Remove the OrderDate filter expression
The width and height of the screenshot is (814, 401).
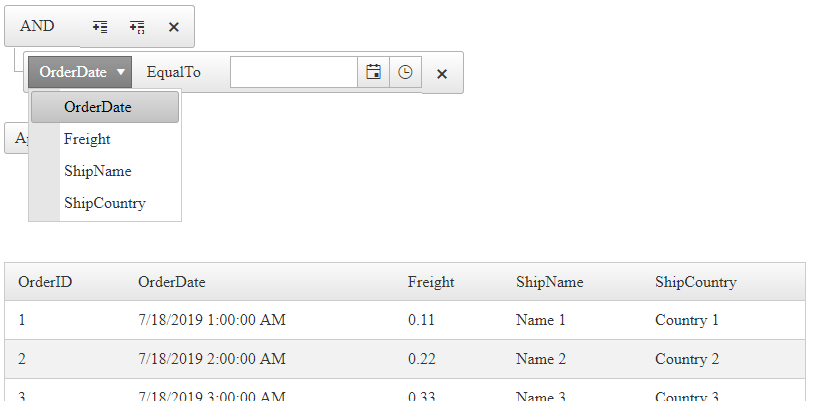(442, 73)
